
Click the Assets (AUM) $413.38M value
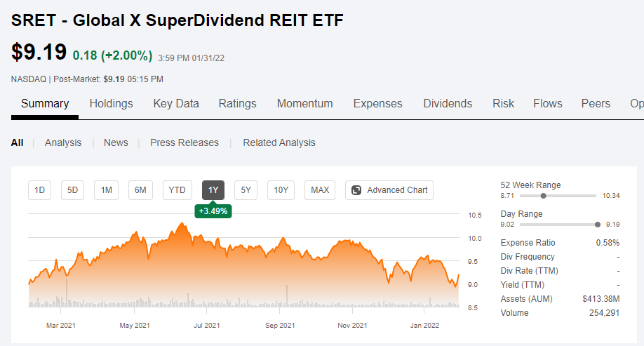601,299
